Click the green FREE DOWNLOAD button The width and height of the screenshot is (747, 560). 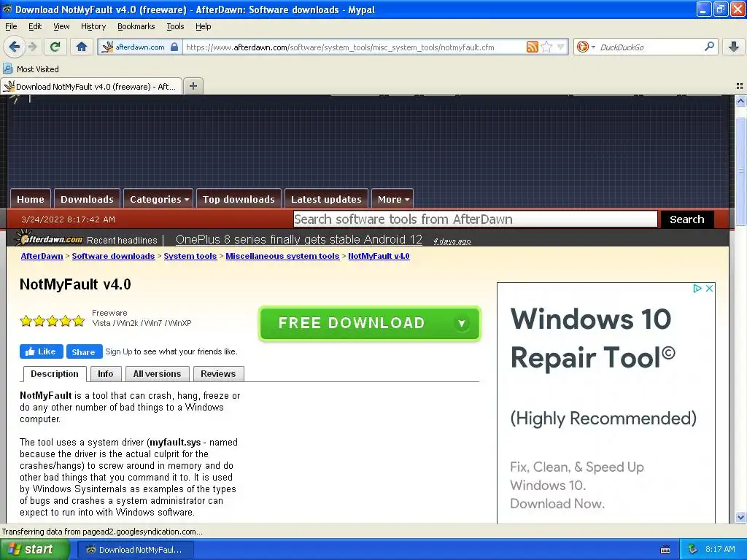(x=370, y=323)
